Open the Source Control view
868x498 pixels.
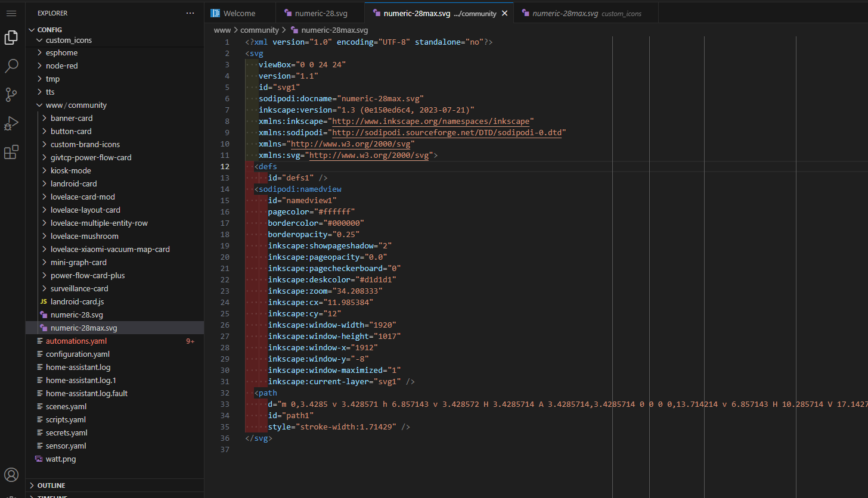click(x=11, y=94)
